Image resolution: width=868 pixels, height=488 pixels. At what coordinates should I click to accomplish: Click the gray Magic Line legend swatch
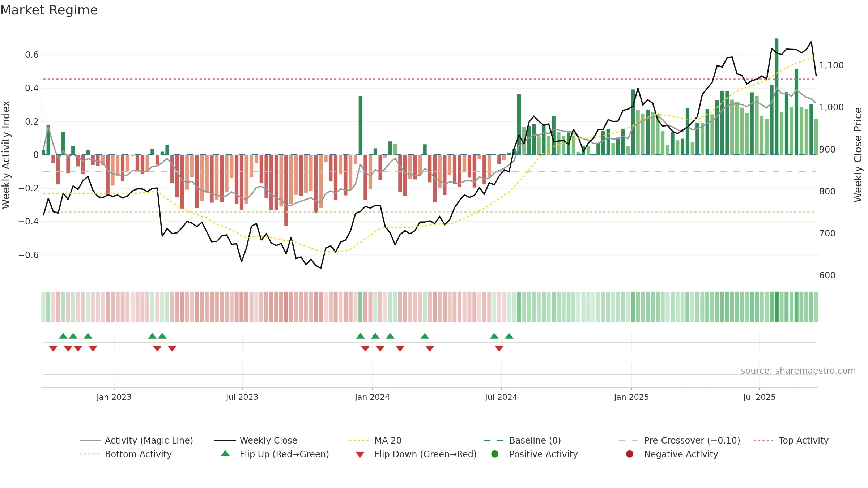90,440
